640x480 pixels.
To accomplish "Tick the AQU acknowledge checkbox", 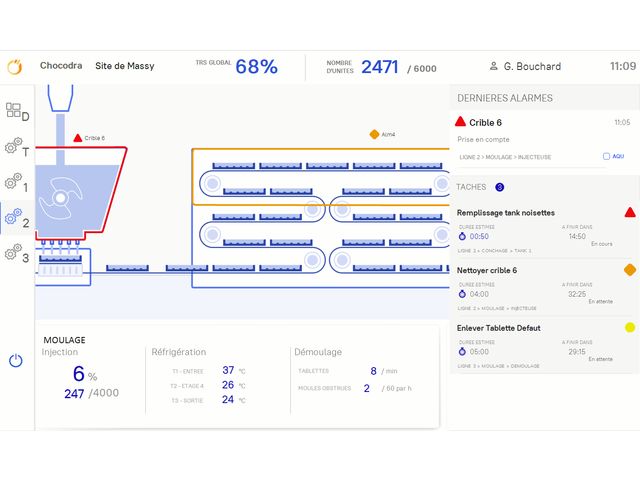I will coord(606,156).
